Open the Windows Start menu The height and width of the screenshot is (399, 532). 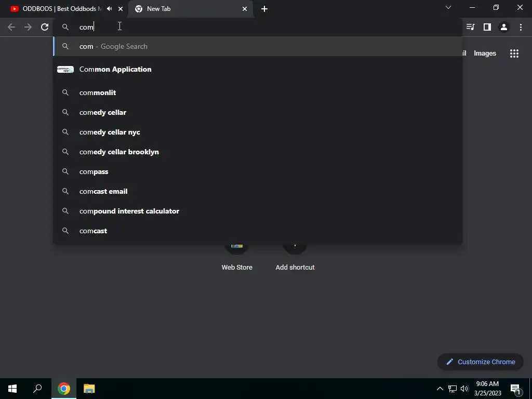pos(12,389)
